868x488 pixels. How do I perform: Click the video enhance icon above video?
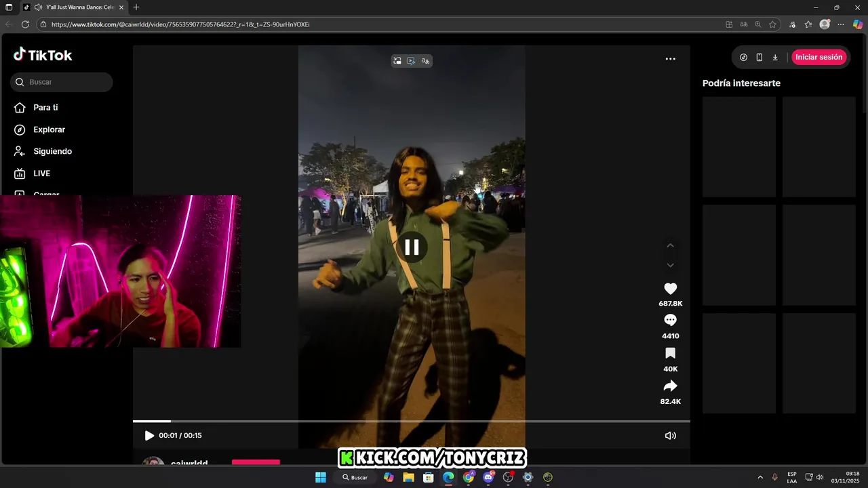[411, 61]
